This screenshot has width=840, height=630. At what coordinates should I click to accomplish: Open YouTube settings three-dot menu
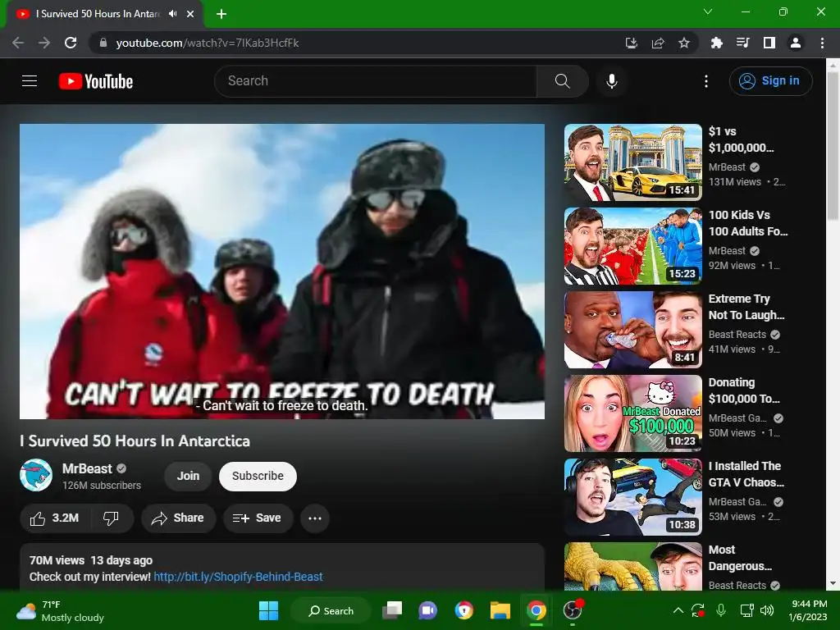tap(706, 81)
